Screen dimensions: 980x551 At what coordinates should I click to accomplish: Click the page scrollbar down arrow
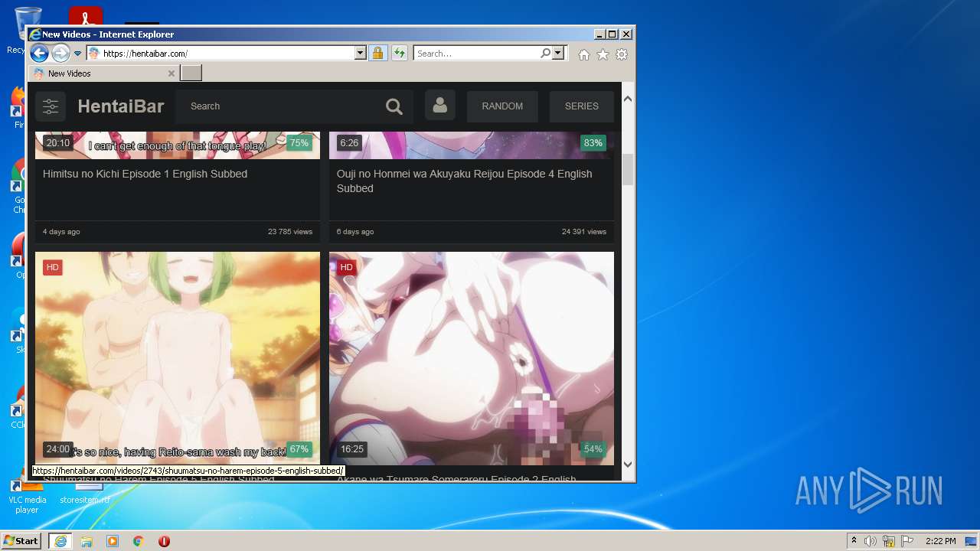click(x=628, y=464)
